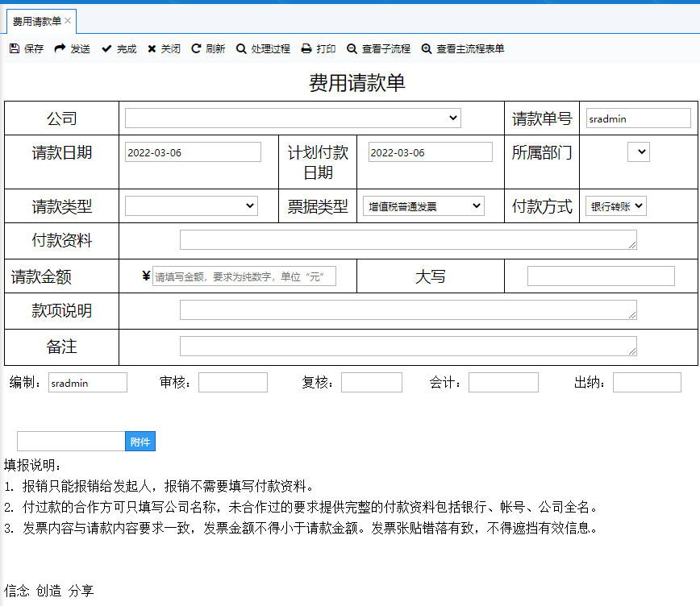
Task: Click the 审核 input field
Action: [x=233, y=383]
